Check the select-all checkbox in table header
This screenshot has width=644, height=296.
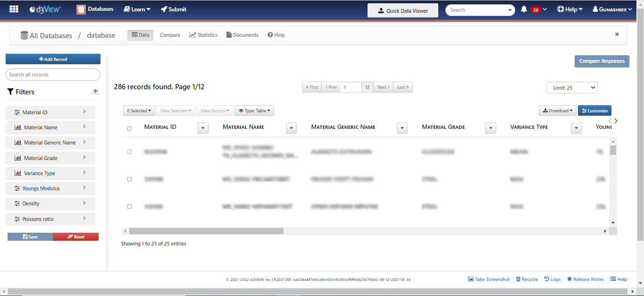pyautogui.click(x=129, y=128)
